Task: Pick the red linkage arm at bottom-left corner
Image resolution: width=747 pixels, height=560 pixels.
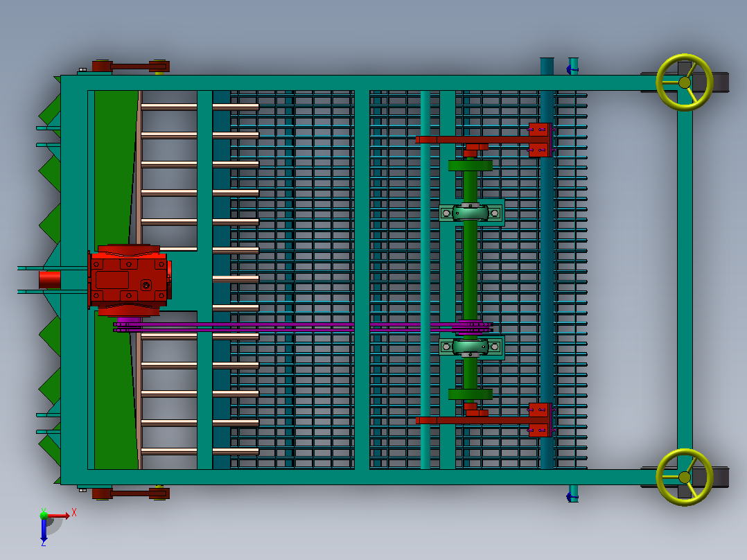Action: coord(131,493)
